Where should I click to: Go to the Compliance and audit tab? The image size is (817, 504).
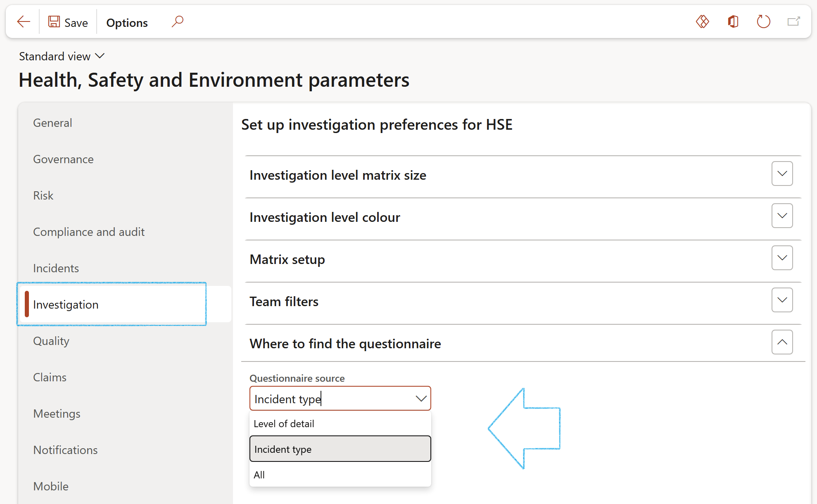point(89,232)
